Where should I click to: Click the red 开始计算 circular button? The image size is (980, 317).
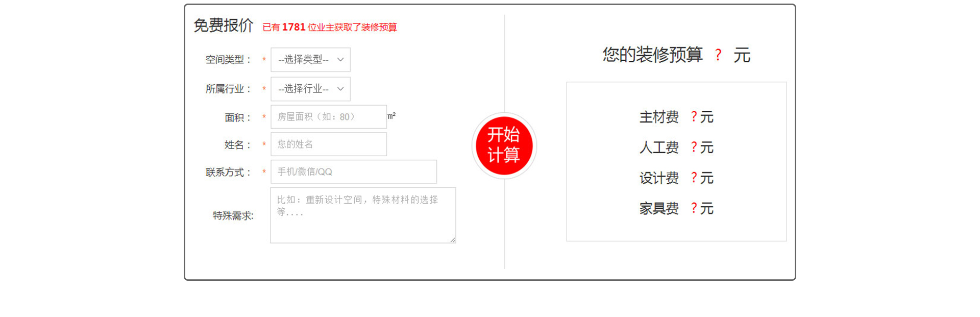504,146
